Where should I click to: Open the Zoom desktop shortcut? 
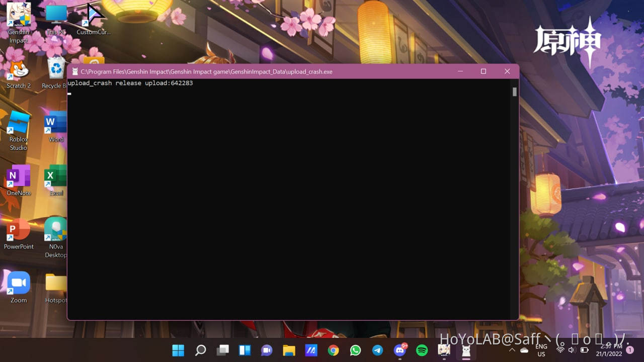point(19,284)
